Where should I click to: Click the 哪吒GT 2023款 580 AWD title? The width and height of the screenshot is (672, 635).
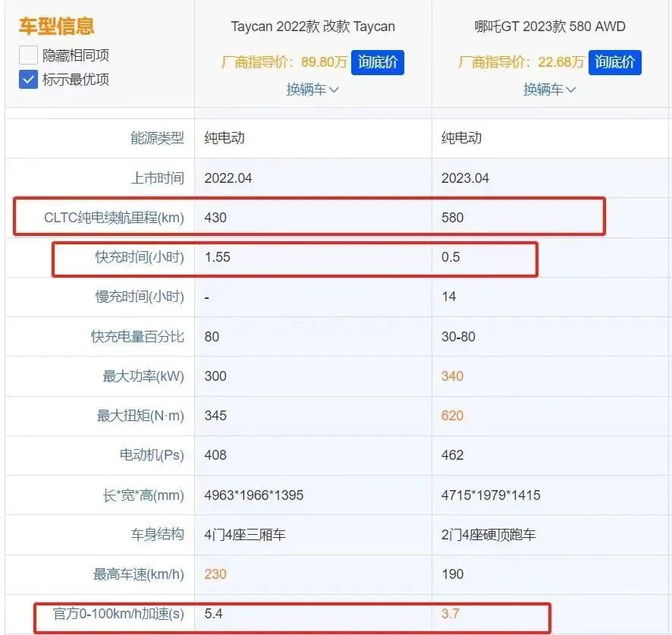pyautogui.click(x=550, y=27)
